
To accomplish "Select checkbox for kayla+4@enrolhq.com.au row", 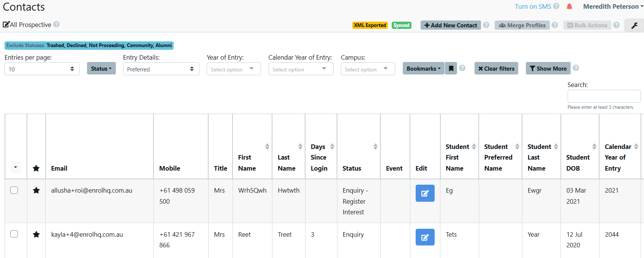I will pyautogui.click(x=14, y=234).
